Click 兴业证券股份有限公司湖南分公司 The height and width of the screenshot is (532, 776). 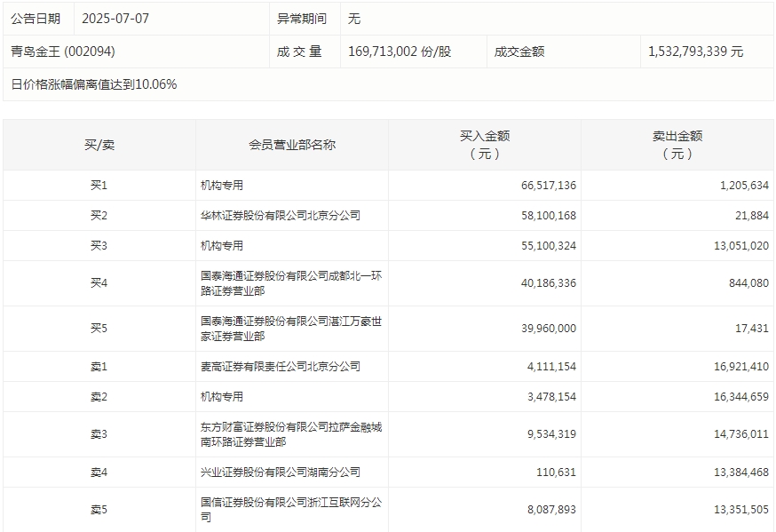pos(280,472)
